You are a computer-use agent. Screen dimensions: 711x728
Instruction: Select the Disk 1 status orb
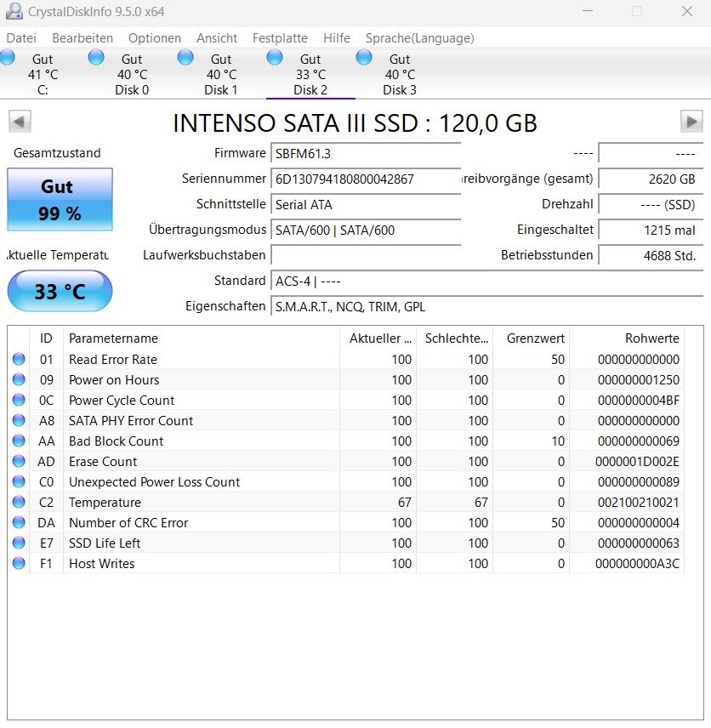coord(185,58)
